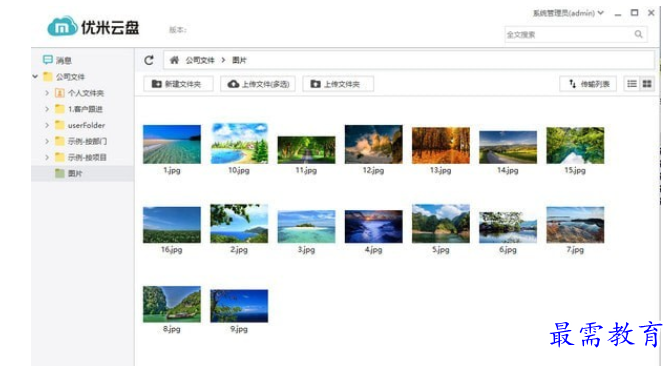Viewport: 671px width, 366px height.
Task: Select the 图片 label in sidebar tree
Action: click(x=75, y=173)
